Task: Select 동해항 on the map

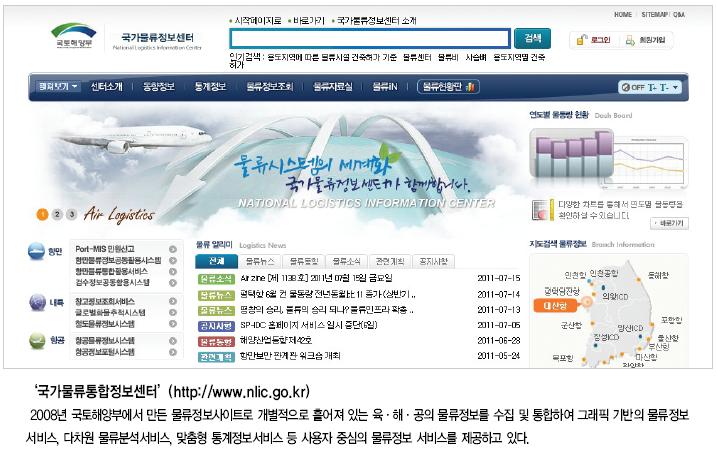Action: click(x=658, y=275)
